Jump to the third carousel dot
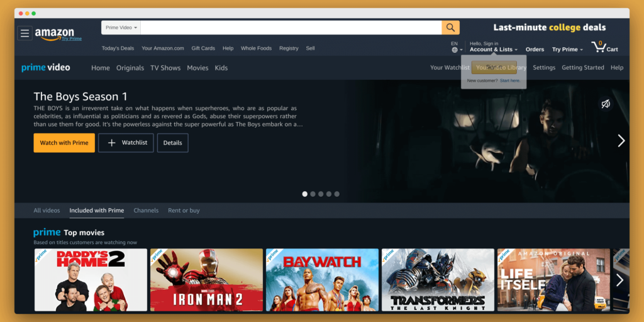Viewport: 644px width, 322px height. (321, 194)
